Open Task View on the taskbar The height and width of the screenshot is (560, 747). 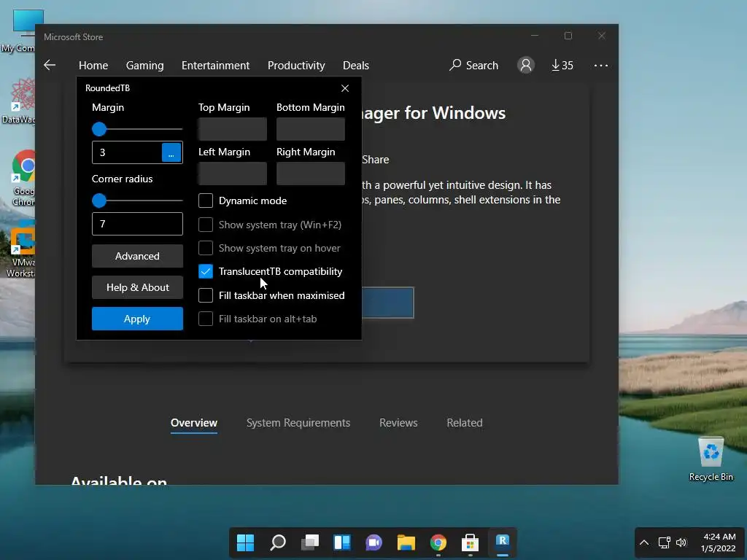point(310,542)
